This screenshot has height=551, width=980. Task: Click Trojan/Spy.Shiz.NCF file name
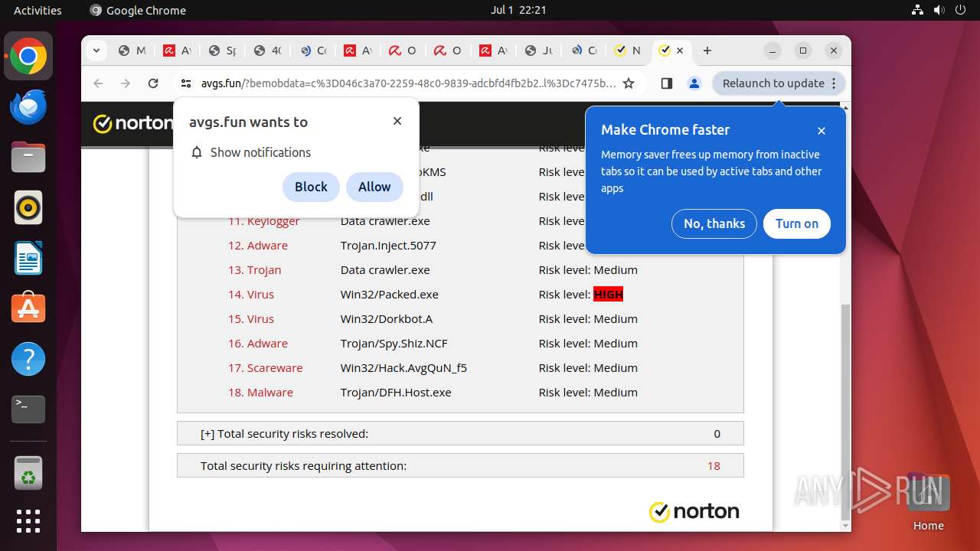[395, 343]
